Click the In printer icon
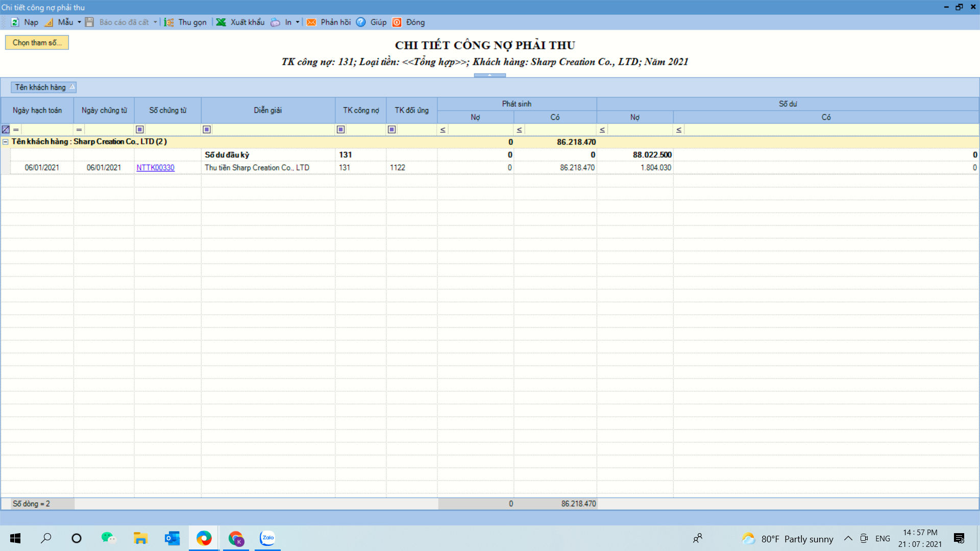 coord(276,22)
